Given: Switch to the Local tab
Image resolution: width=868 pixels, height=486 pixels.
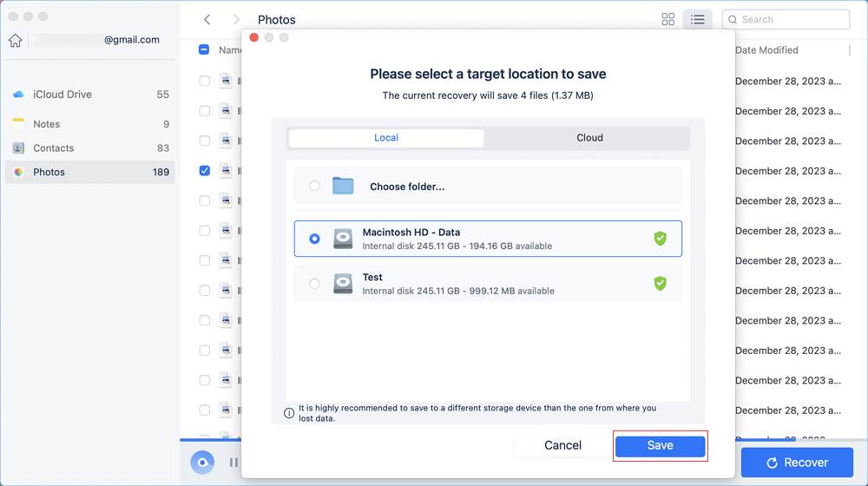Looking at the screenshot, I should 386,138.
